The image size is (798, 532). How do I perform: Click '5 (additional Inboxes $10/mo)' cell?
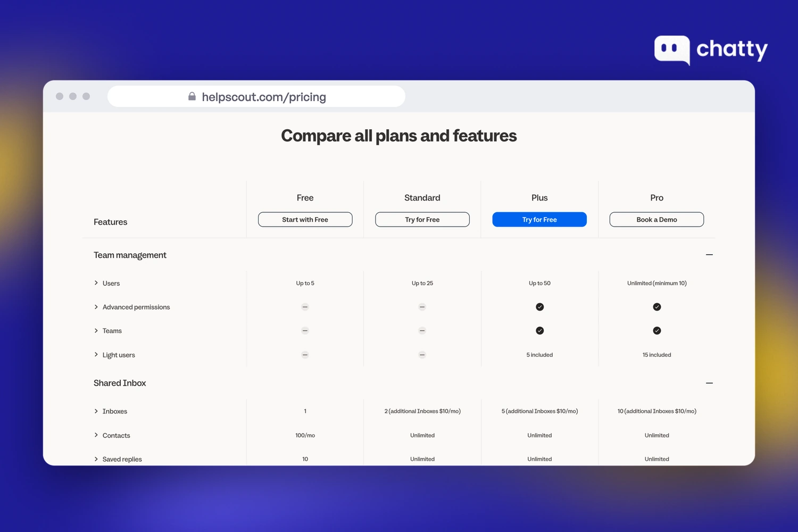(x=539, y=411)
